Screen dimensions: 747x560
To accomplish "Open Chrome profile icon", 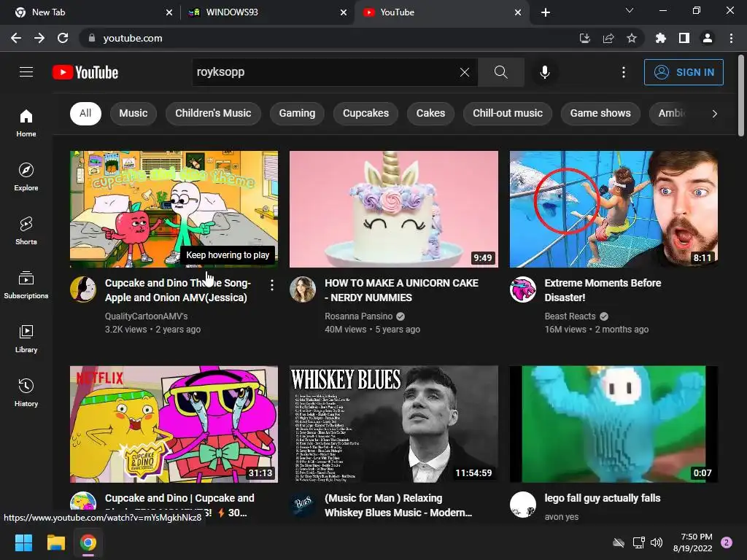I will pyautogui.click(x=708, y=38).
